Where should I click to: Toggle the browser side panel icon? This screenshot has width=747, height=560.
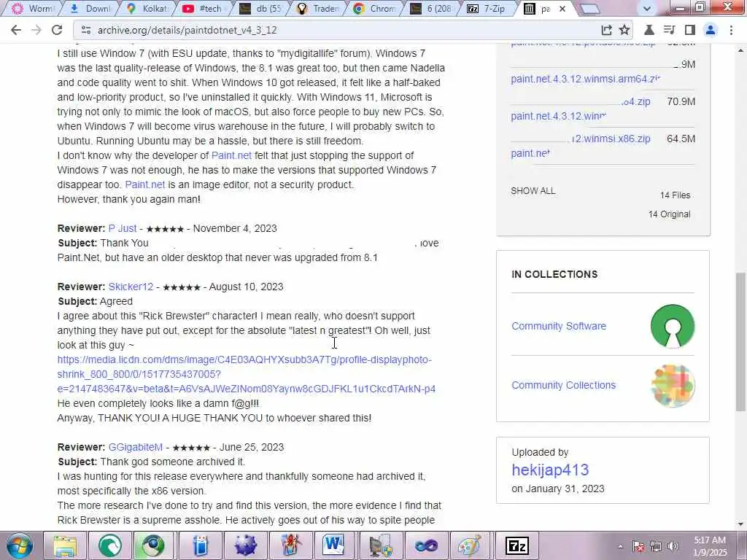[690, 30]
